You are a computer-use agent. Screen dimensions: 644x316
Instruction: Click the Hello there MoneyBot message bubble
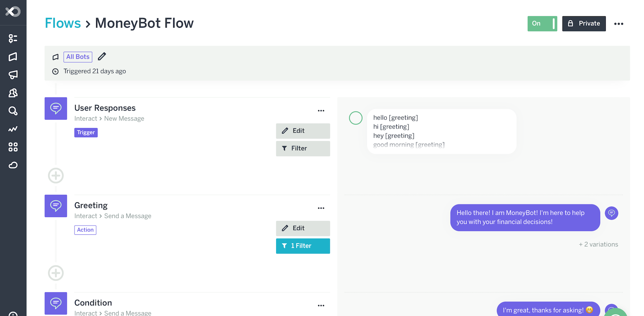click(525, 217)
